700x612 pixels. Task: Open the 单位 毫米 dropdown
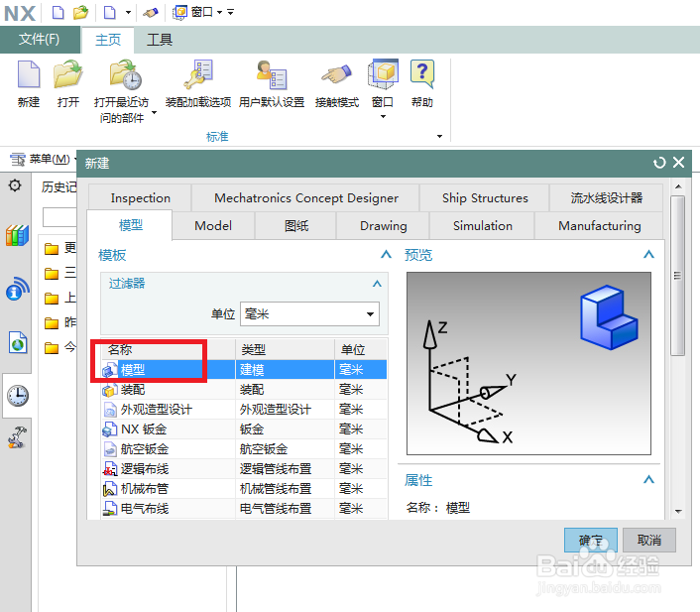pyautogui.click(x=309, y=314)
